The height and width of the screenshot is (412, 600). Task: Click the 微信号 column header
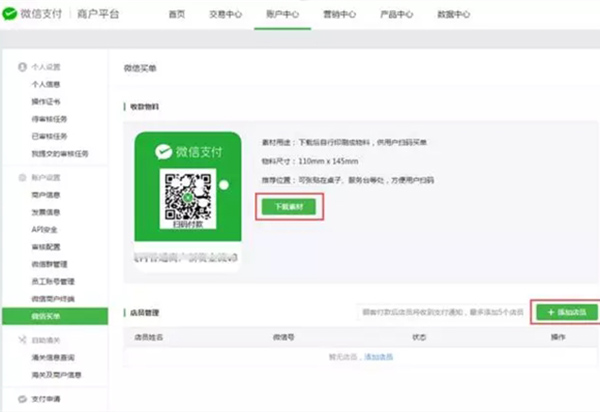coord(283,337)
